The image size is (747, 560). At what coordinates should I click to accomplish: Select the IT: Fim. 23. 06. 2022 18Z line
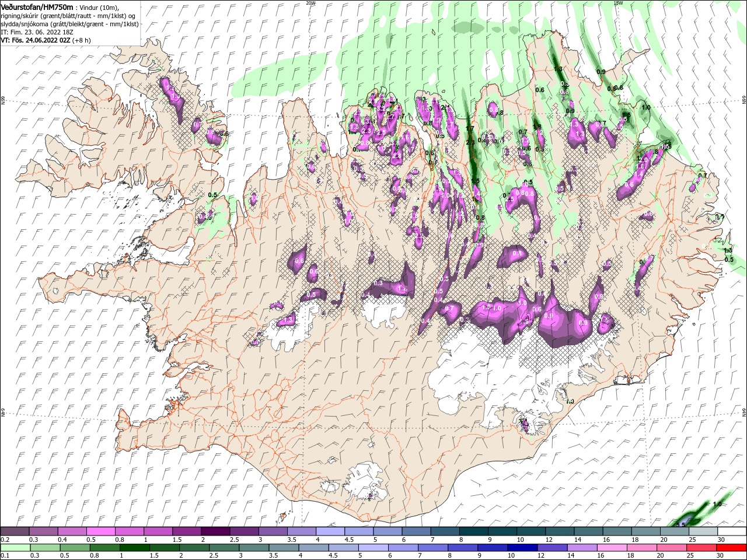point(37,32)
